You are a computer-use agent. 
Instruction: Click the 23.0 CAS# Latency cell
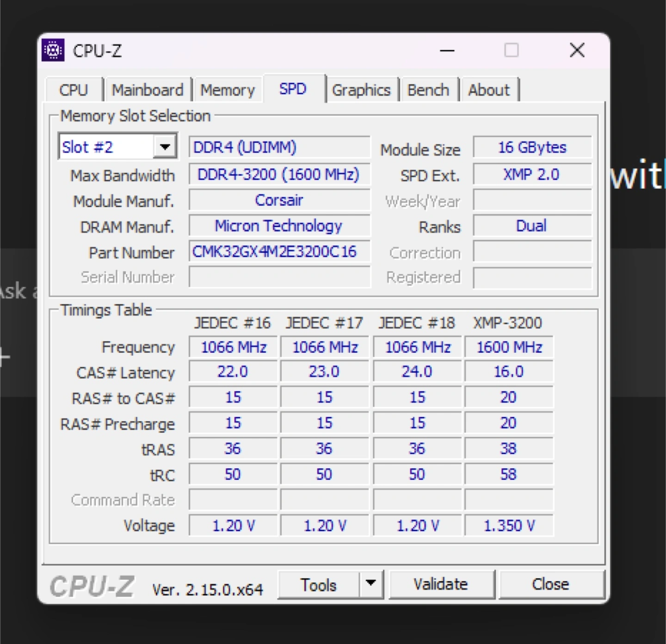pyautogui.click(x=324, y=372)
